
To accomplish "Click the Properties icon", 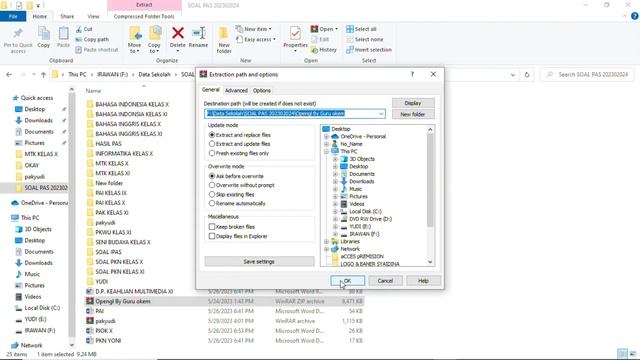I will coord(295,33).
